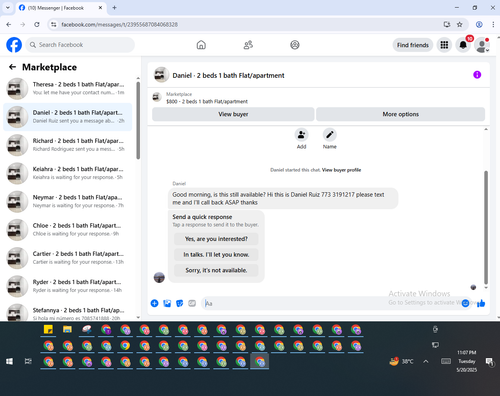Click the Find friends button
Viewport: 500px width, 396px height.
pyautogui.click(x=413, y=45)
